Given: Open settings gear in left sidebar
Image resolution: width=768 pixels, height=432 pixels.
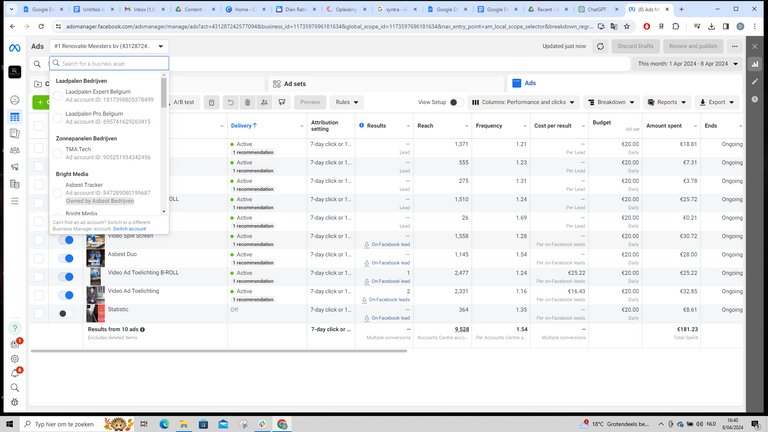Looking at the screenshot, I should (x=15, y=358).
